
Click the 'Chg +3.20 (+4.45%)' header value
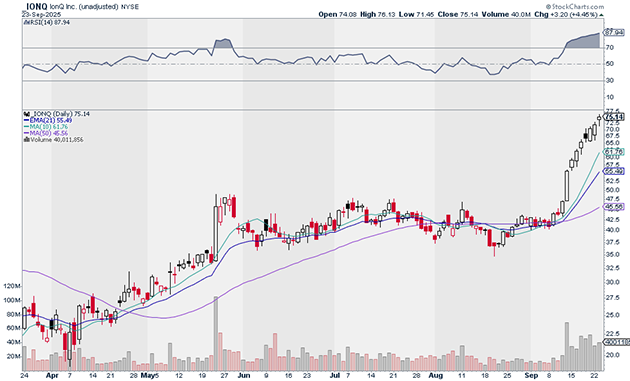(566, 14)
